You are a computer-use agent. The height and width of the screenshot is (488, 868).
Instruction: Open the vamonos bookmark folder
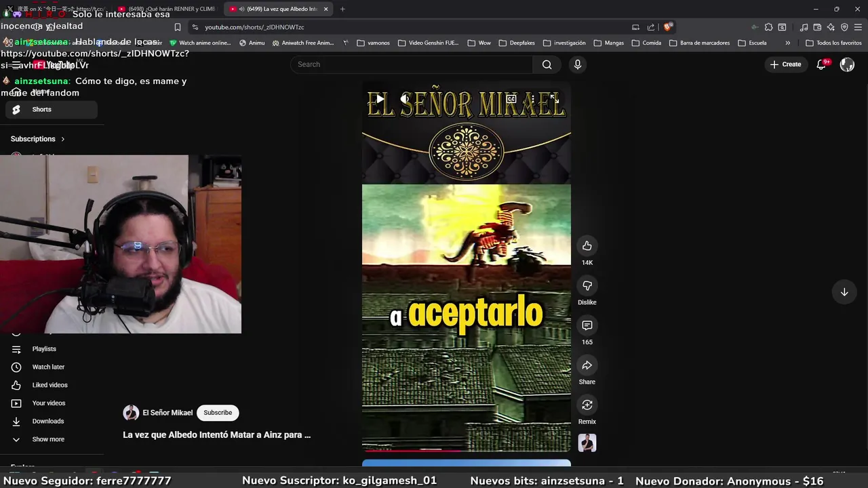[x=373, y=43]
